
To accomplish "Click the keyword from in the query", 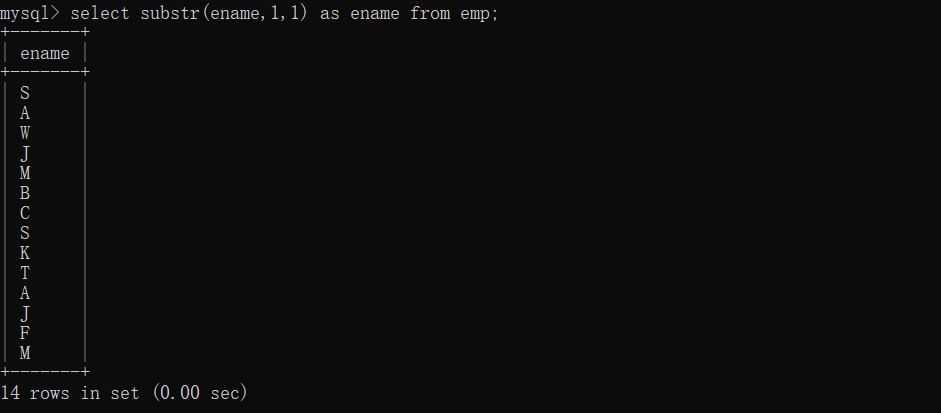I will point(430,13).
